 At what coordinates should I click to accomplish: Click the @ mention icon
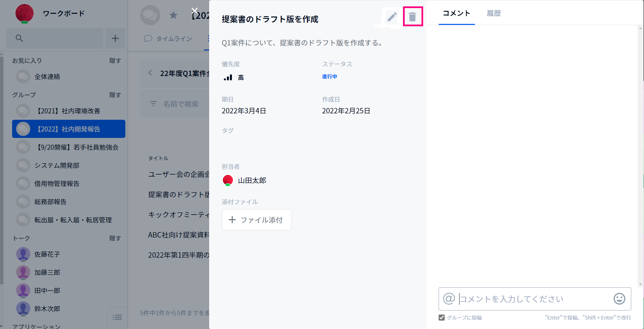pyautogui.click(x=449, y=298)
